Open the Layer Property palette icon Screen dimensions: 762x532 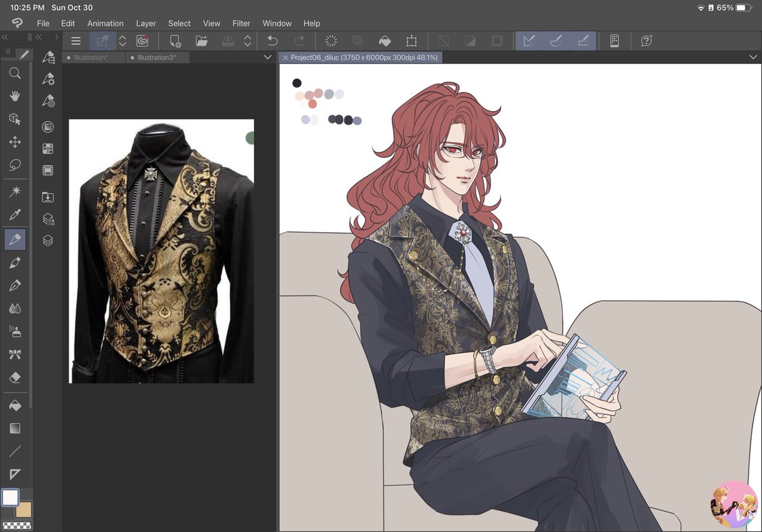[x=48, y=219]
